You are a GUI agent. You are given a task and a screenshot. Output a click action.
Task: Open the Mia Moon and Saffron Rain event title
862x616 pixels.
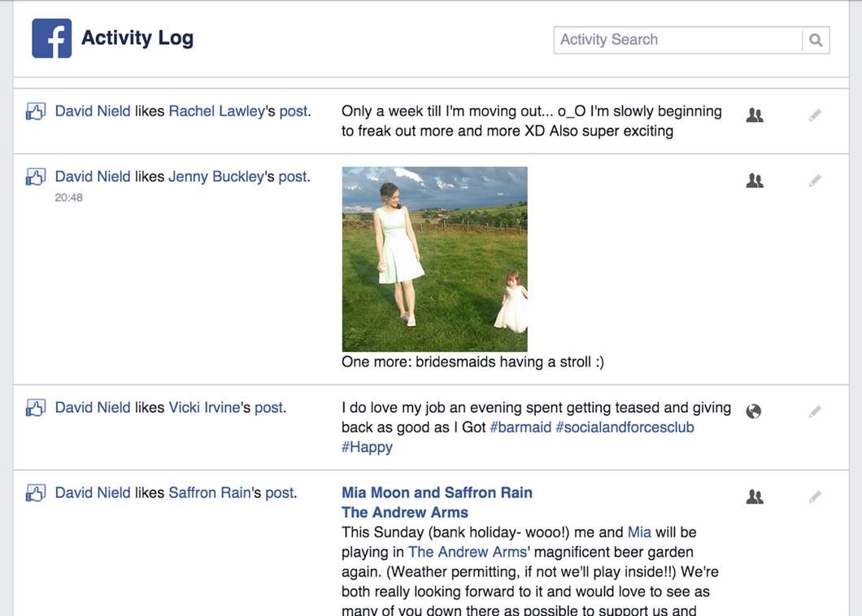click(x=437, y=492)
